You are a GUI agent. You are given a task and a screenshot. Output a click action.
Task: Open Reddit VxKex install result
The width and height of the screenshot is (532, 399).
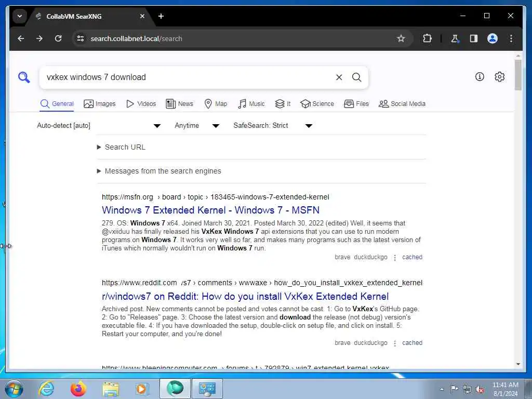click(x=245, y=296)
